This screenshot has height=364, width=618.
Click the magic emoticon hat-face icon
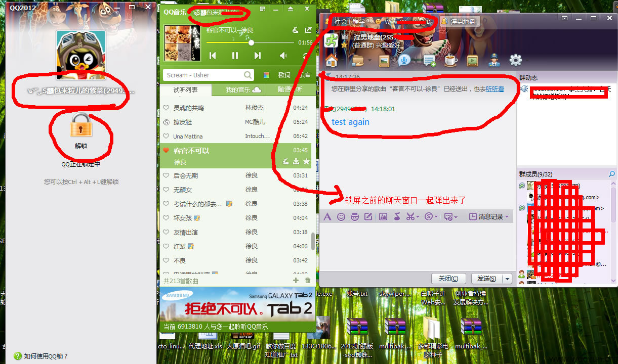tap(355, 216)
